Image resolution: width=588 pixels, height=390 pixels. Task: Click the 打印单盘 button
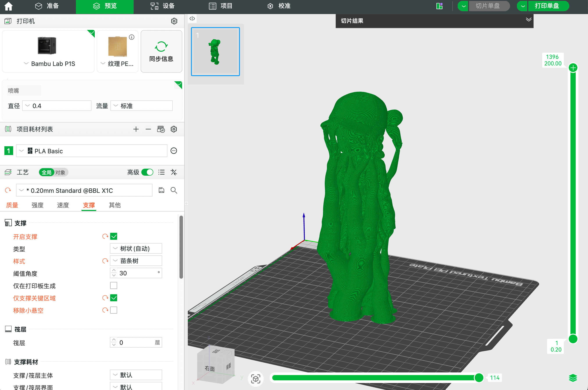pos(548,6)
